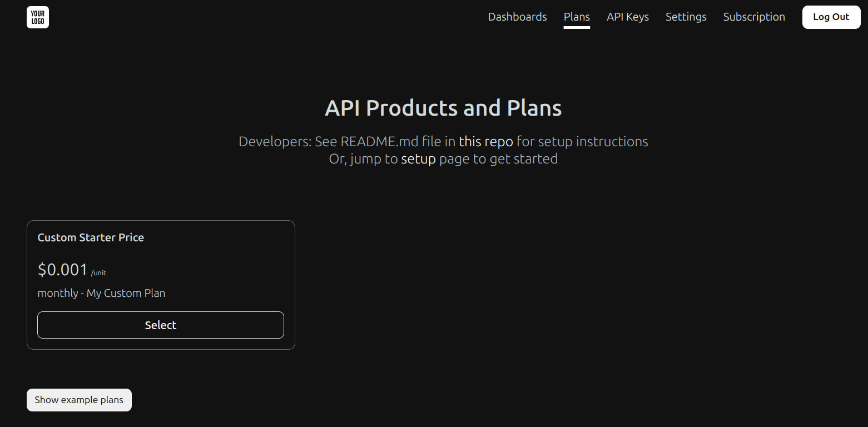
Task: Click the Log Out button
Action: tap(831, 17)
